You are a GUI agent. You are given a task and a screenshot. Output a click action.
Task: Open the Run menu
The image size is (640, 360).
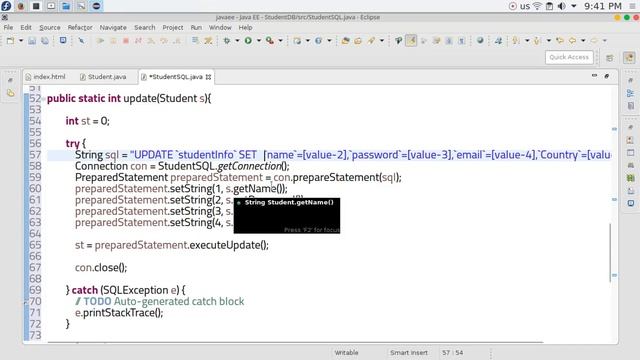[196, 27]
